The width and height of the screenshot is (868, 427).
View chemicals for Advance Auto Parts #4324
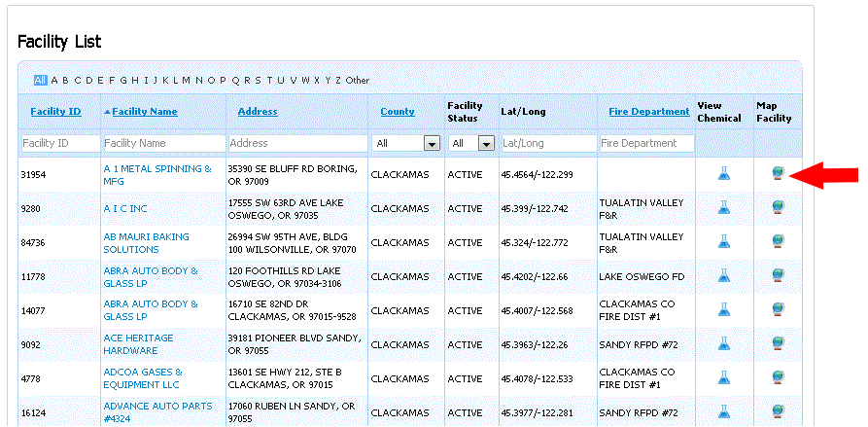[724, 411]
